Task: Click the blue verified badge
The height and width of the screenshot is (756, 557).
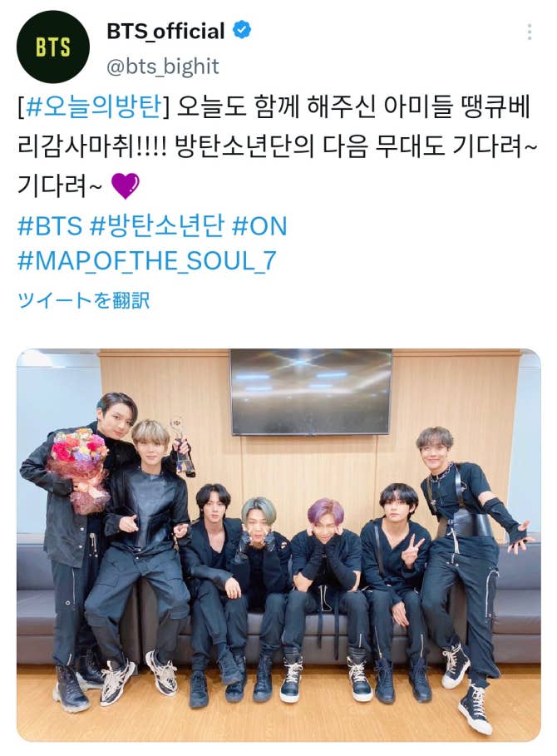Action: pos(242,31)
